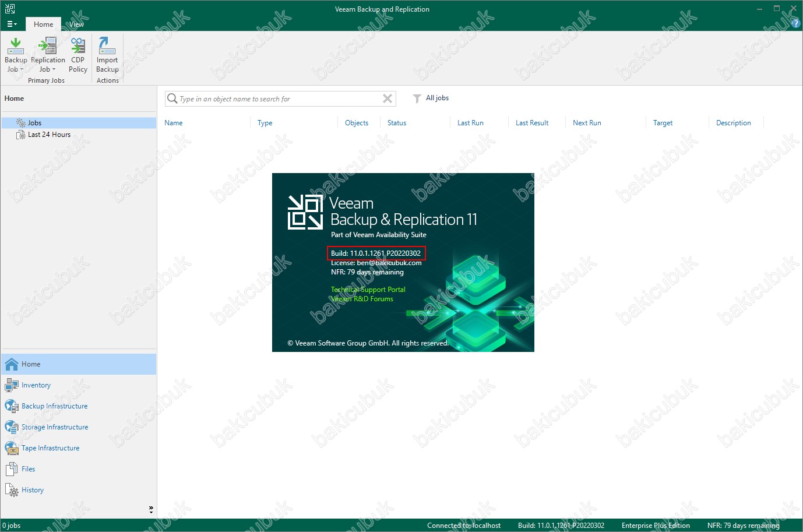Sort by the Last Run column

470,123
